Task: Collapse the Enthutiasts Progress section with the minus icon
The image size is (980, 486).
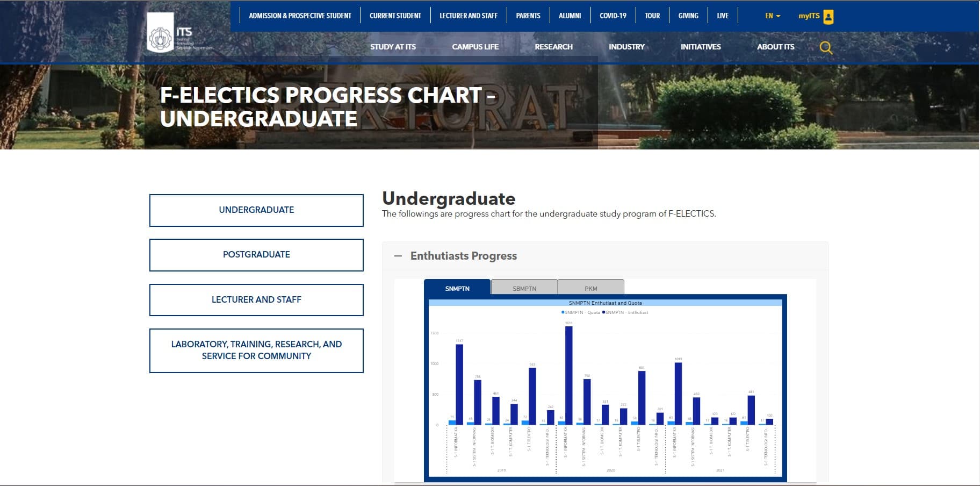Action: coord(398,256)
